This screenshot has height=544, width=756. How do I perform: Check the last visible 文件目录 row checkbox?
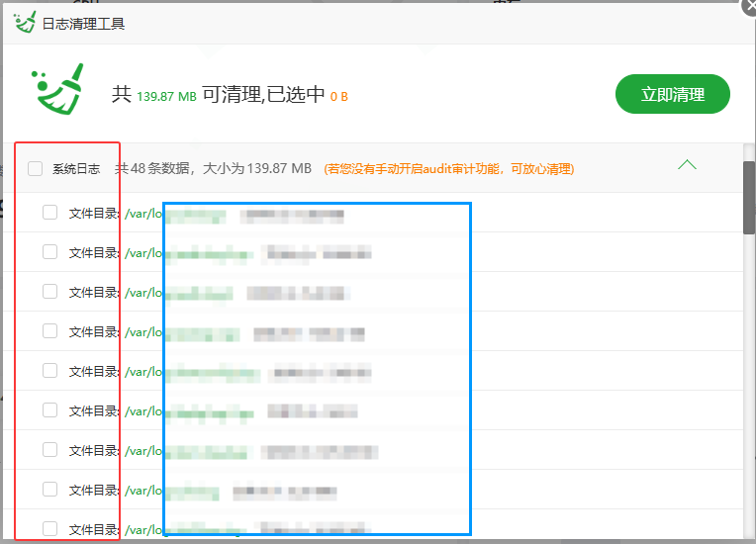(x=50, y=528)
